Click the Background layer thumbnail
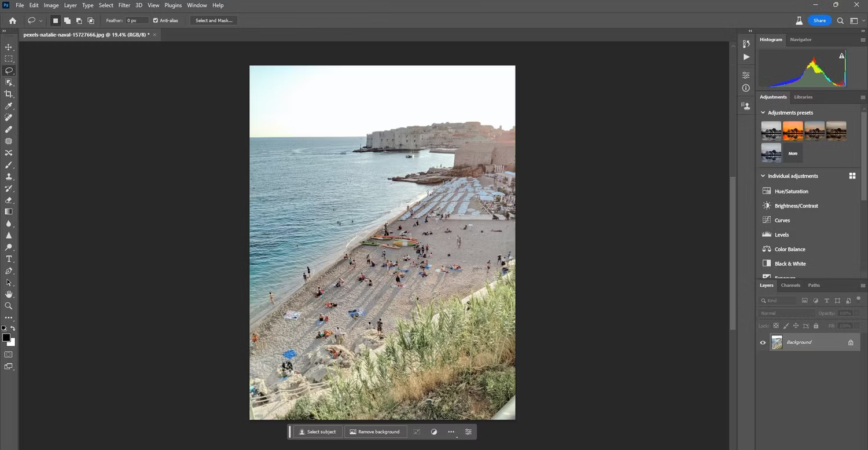The height and width of the screenshot is (450, 868). (777, 342)
